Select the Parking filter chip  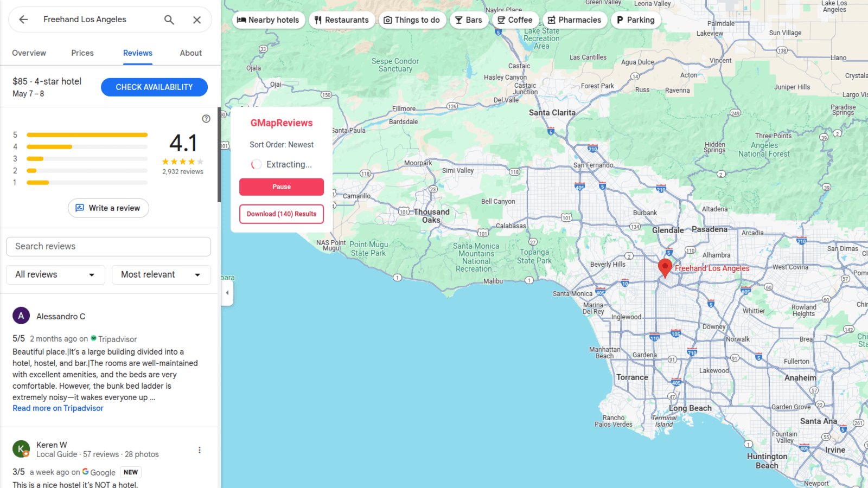pyautogui.click(x=636, y=20)
